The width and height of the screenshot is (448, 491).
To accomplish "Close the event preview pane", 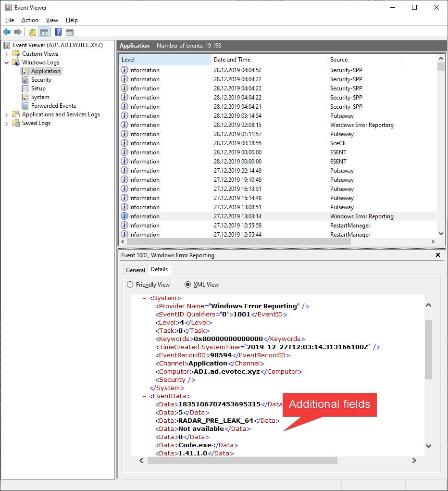I will click(437, 255).
